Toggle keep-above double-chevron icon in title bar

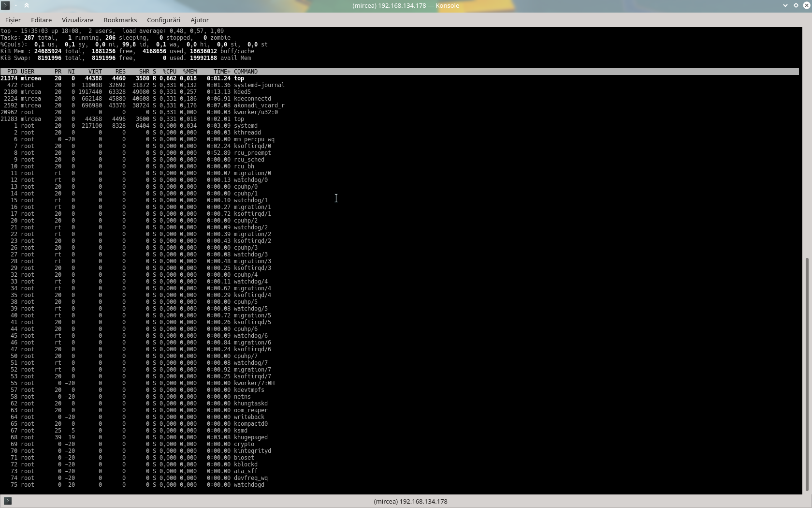[x=27, y=5]
